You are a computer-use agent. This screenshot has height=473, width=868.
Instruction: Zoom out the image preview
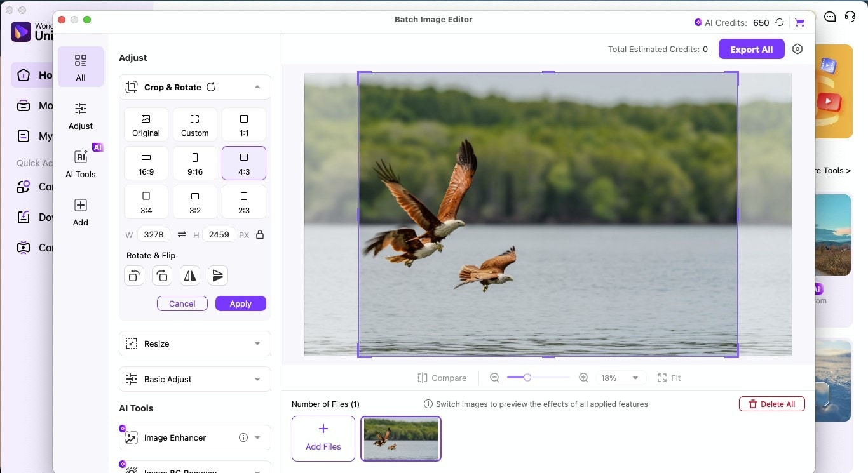tap(494, 378)
